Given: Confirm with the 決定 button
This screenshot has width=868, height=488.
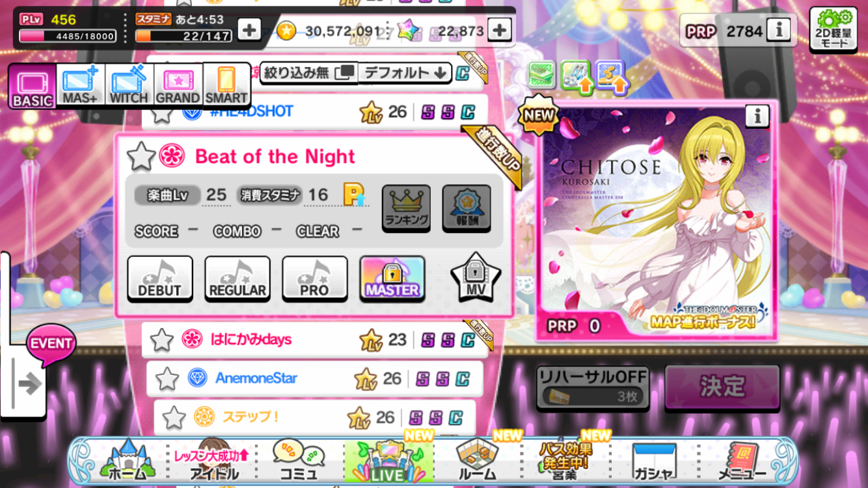Looking at the screenshot, I should coord(722,387).
